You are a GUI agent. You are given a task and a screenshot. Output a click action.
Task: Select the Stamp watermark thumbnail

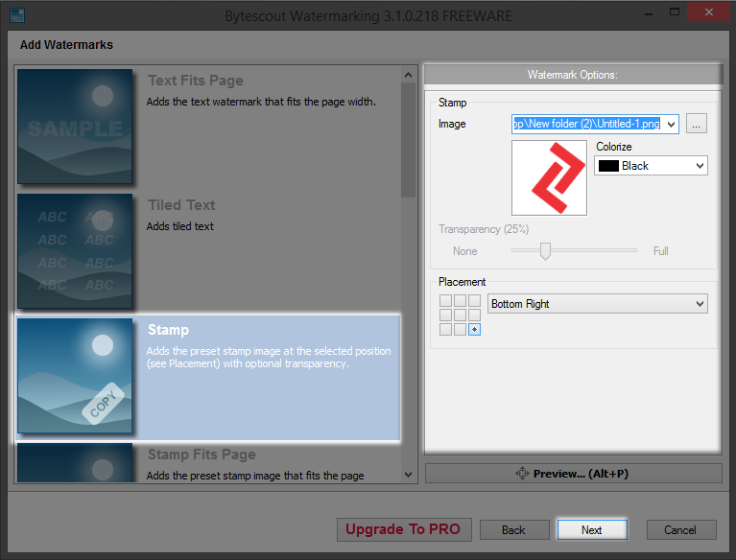click(75, 376)
